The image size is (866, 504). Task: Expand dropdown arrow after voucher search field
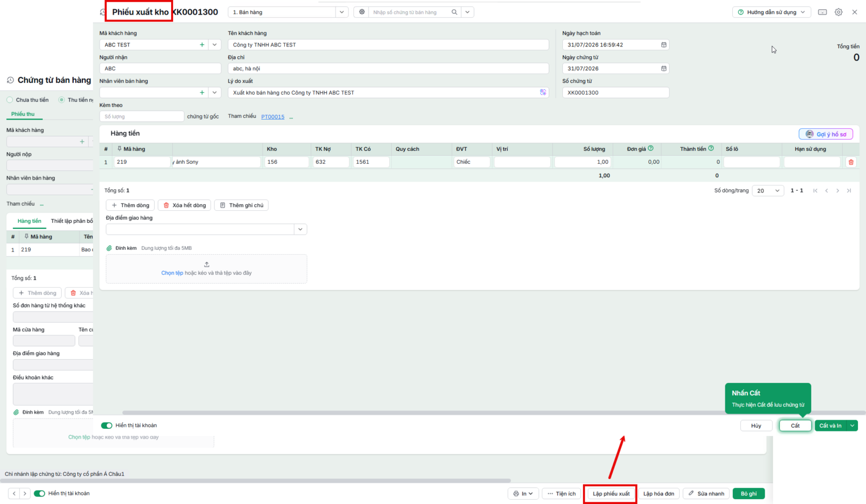(x=468, y=12)
